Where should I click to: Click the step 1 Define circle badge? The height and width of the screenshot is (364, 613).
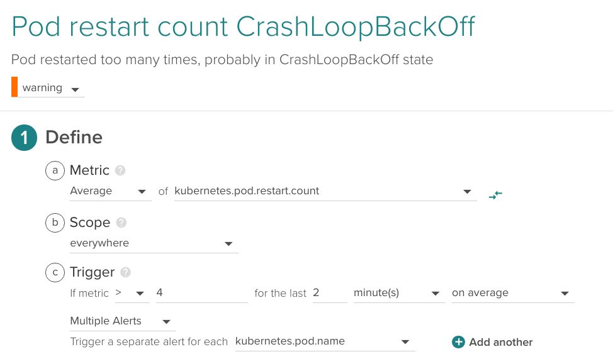pos(25,138)
